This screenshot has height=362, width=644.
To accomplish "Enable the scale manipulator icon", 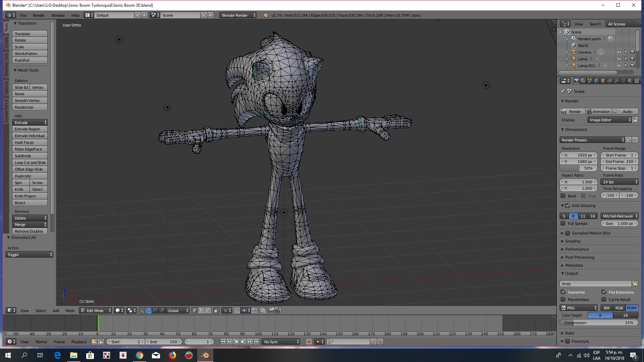I will point(162,310).
